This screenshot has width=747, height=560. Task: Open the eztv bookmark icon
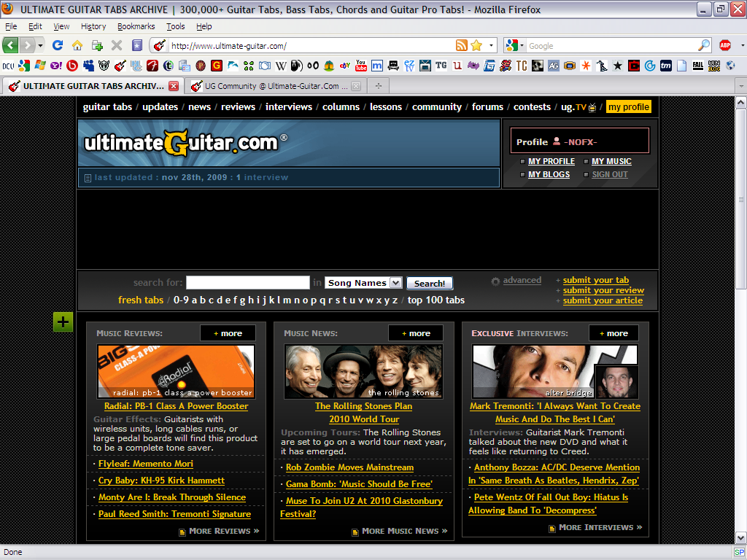tap(409, 66)
